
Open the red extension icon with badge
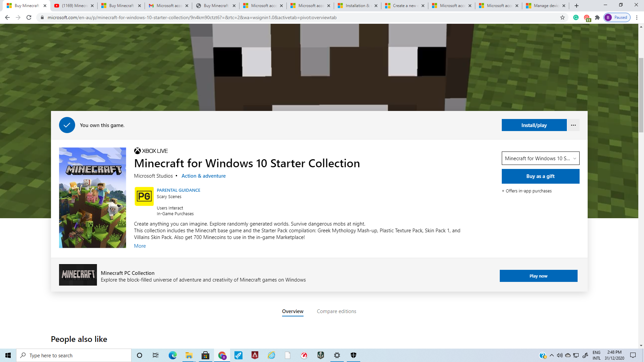tap(587, 18)
